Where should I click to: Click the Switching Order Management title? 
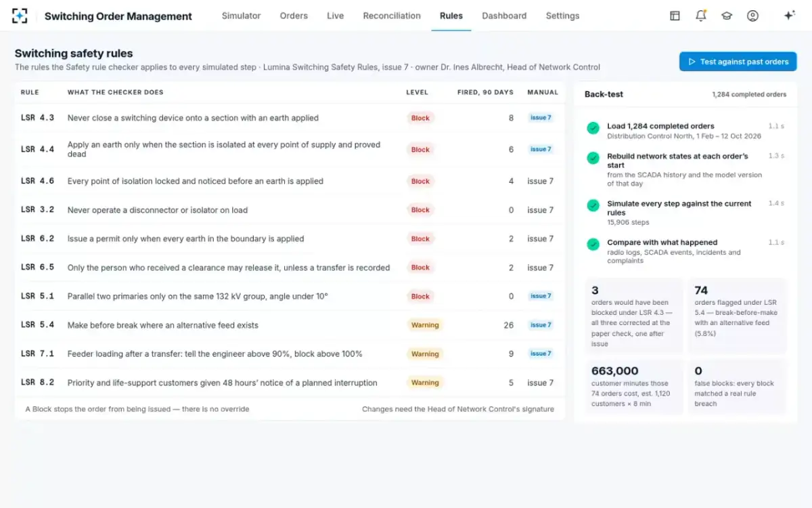118,16
